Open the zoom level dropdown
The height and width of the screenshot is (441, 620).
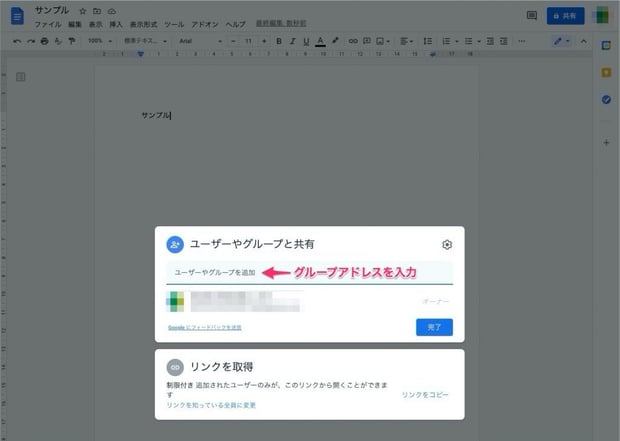point(100,41)
